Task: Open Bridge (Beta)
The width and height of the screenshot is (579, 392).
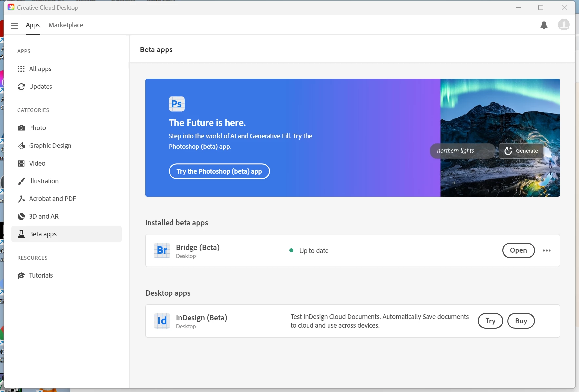Action: 518,250
